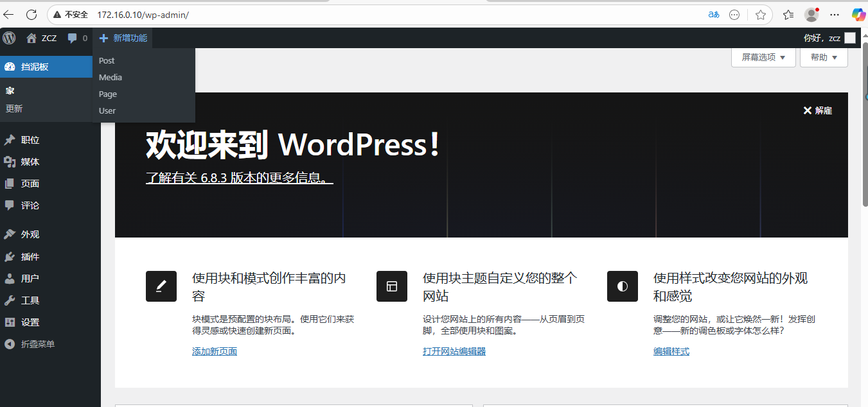Click the 使用样式改变您网站的外观和感觉 heading
The width and height of the screenshot is (868, 407).
(731, 287)
